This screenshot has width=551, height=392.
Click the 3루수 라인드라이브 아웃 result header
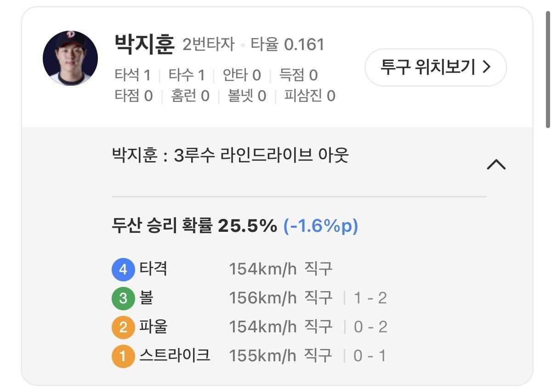(x=230, y=156)
